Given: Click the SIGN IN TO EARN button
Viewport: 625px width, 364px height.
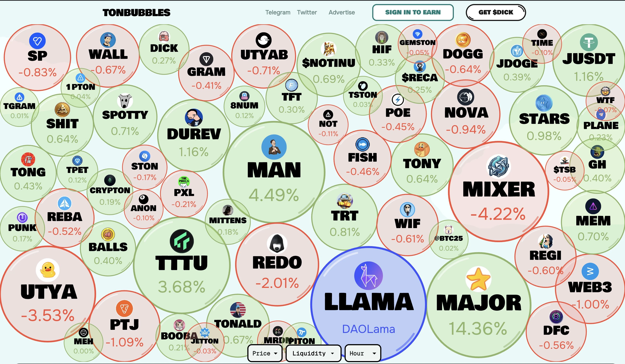Looking at the screenshot, I should pos(413,12).
